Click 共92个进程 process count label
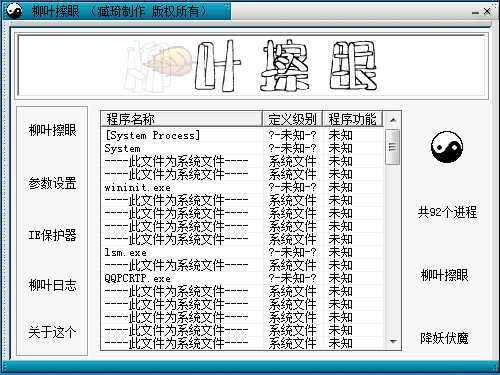This screenshot has height=375, width=500. click(447, 212)
